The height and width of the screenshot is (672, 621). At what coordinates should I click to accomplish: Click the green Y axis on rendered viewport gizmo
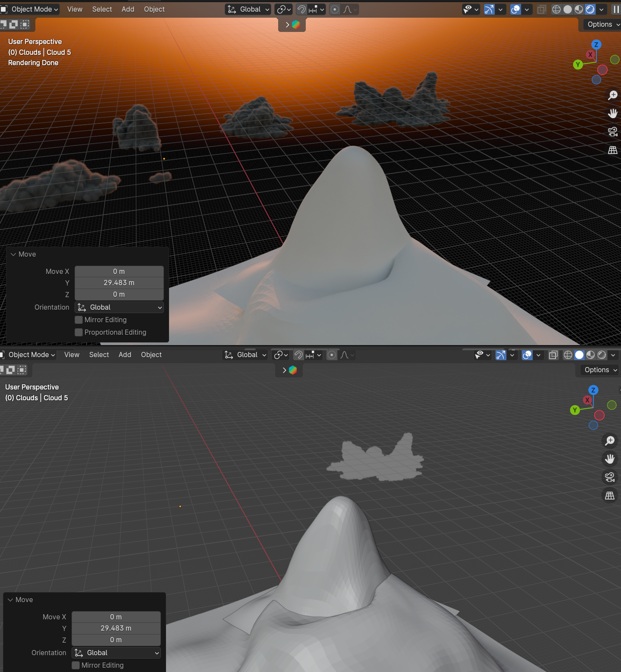(x=578, y=65)
